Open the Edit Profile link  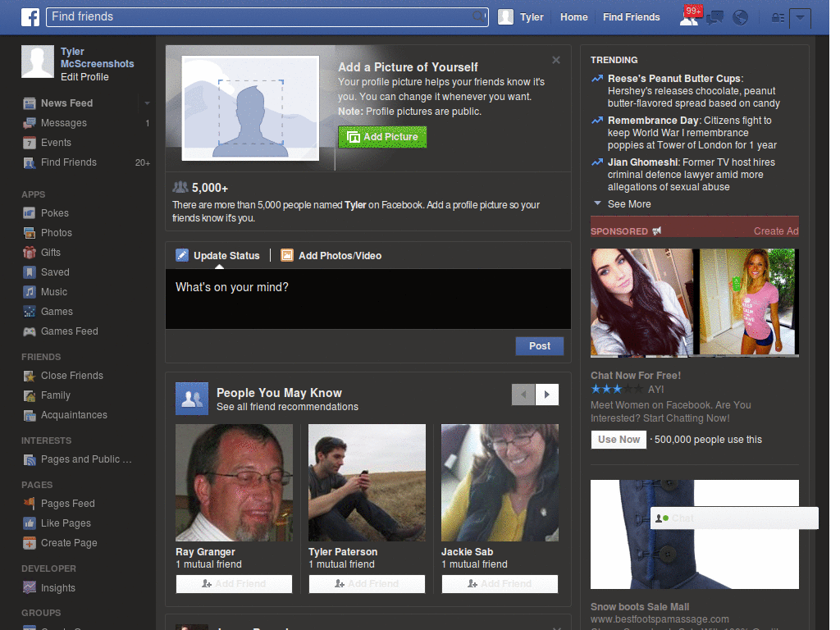click(84, 77)
